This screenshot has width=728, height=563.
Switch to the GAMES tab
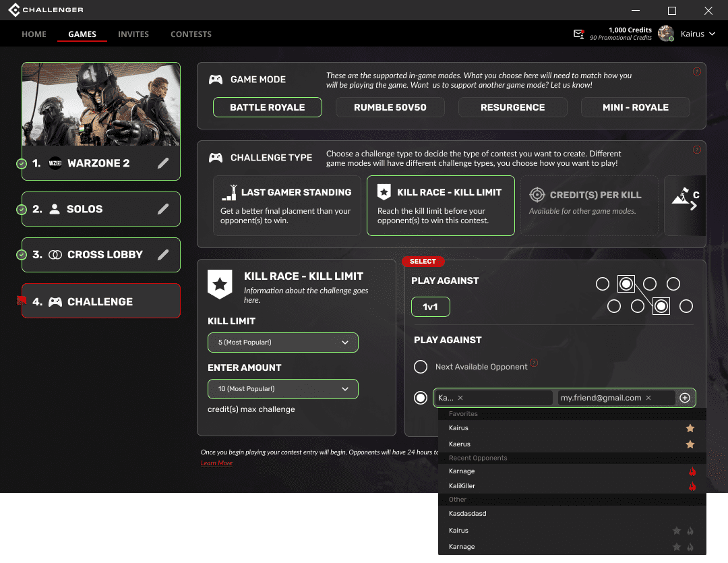(82, 34)
